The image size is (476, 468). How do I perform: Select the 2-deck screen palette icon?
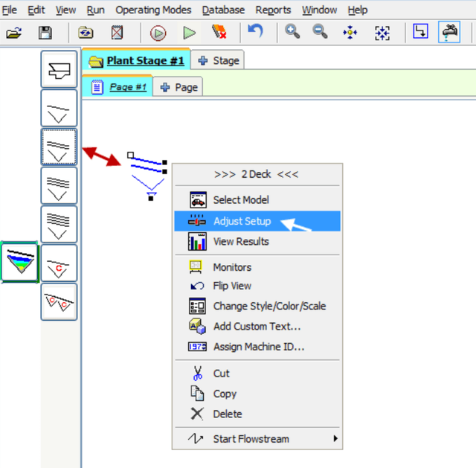point(59,147)
